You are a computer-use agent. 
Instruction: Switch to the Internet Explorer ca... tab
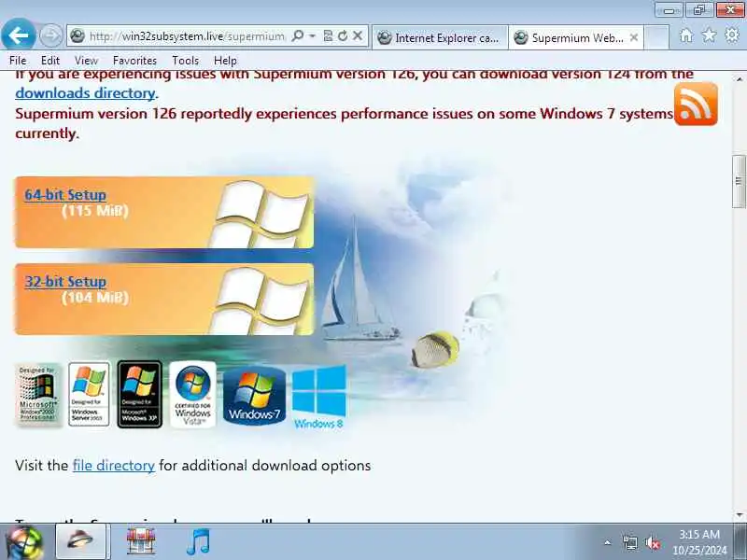(439, 37)
